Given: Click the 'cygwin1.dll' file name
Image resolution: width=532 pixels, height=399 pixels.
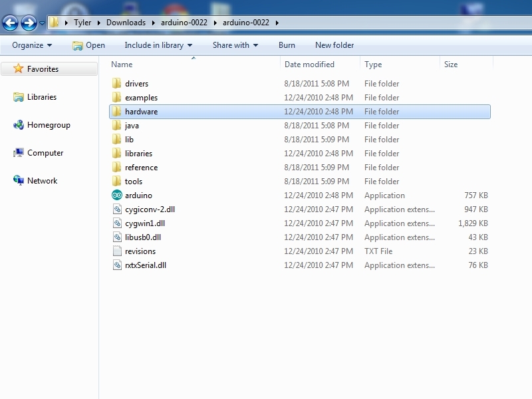Looking at the screenshot, I should tap(145, 223).
